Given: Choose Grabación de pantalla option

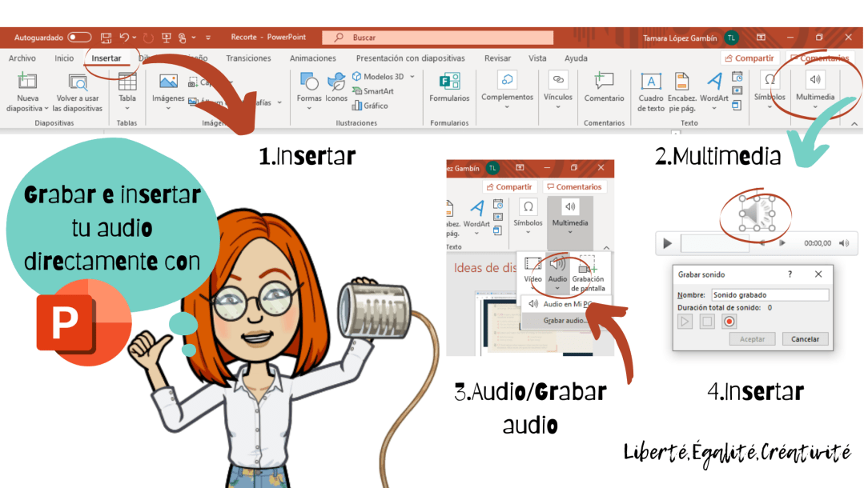Looking at the screenshot, I should [589, 272].
